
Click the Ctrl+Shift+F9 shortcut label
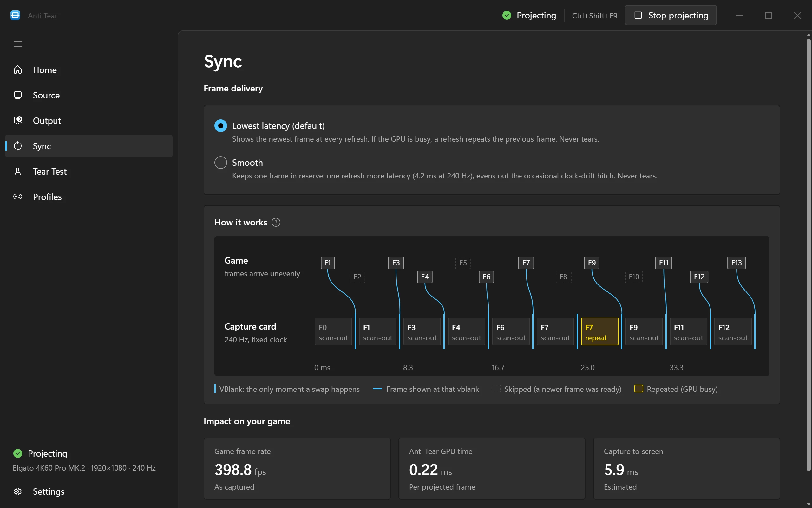(x=594, y=16)
